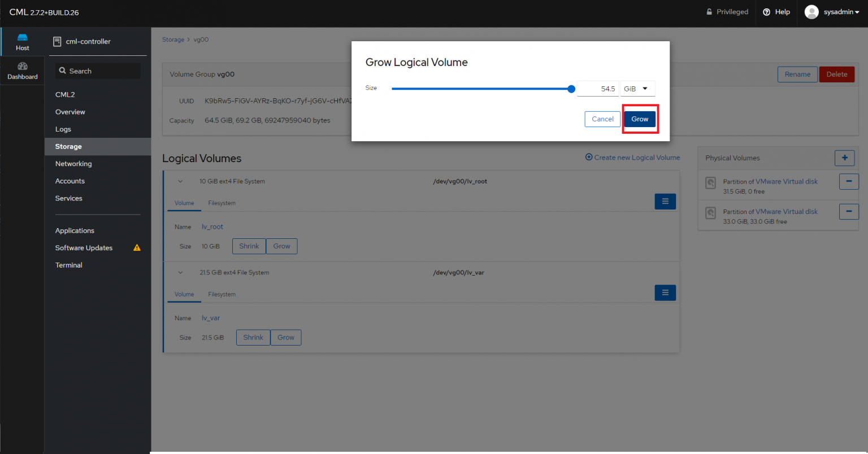Screen dimensions: 868x454
Task: Click the size input showing 54.5
Action: (597, 89)
